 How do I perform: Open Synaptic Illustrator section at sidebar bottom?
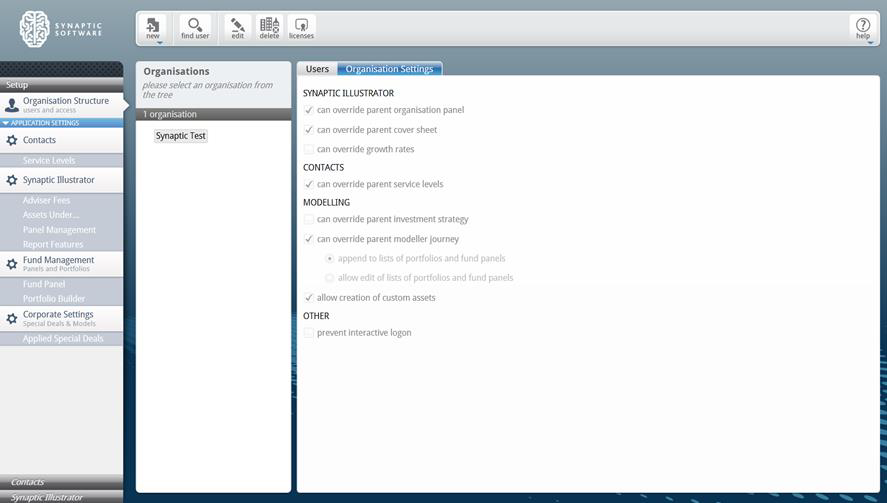coord(62,497)
